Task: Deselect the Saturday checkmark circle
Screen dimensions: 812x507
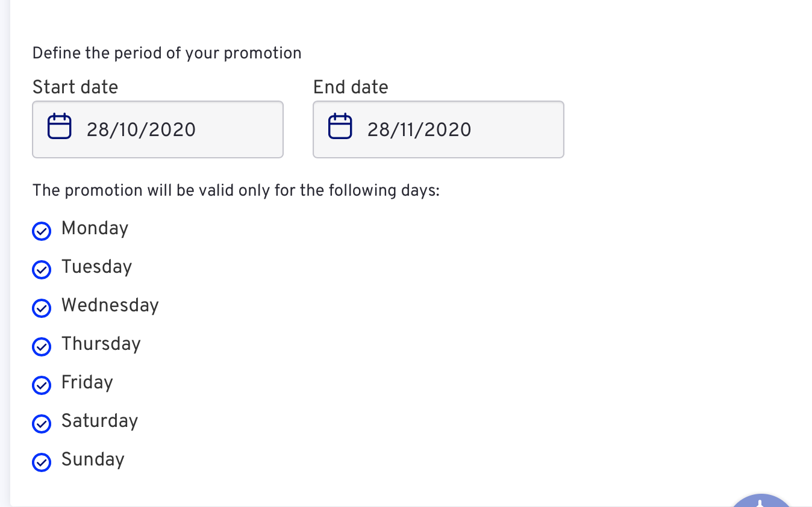Action: point(42,423)
